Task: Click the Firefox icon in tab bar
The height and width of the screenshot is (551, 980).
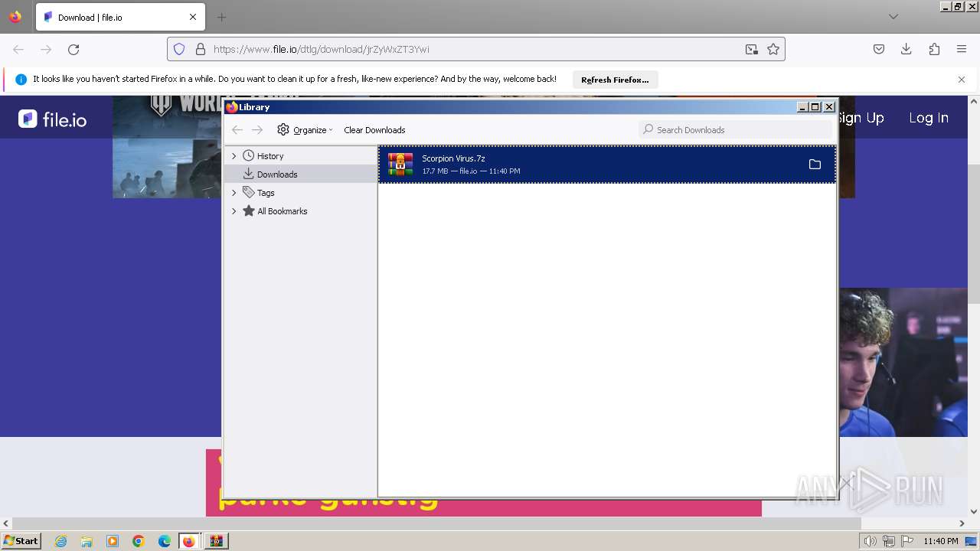Action: pos(15,17)
